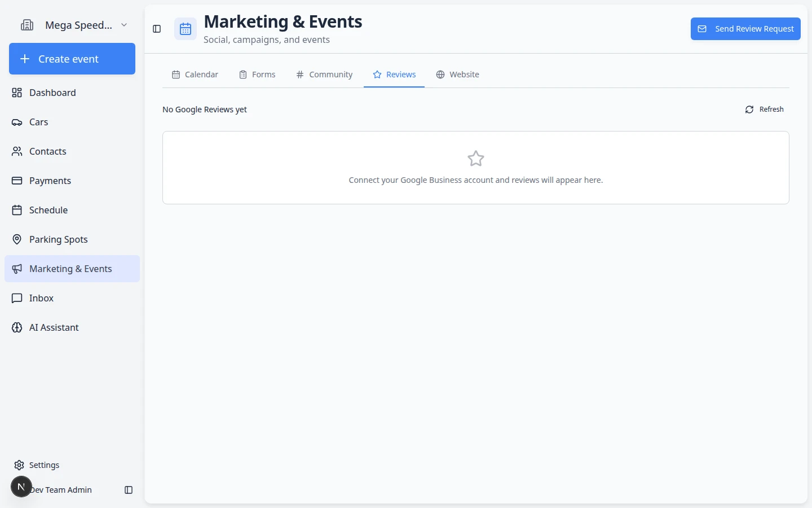This screenshot has width=812, height=508.
Task: Click the Contacts people icon
Action: (17, 151)
